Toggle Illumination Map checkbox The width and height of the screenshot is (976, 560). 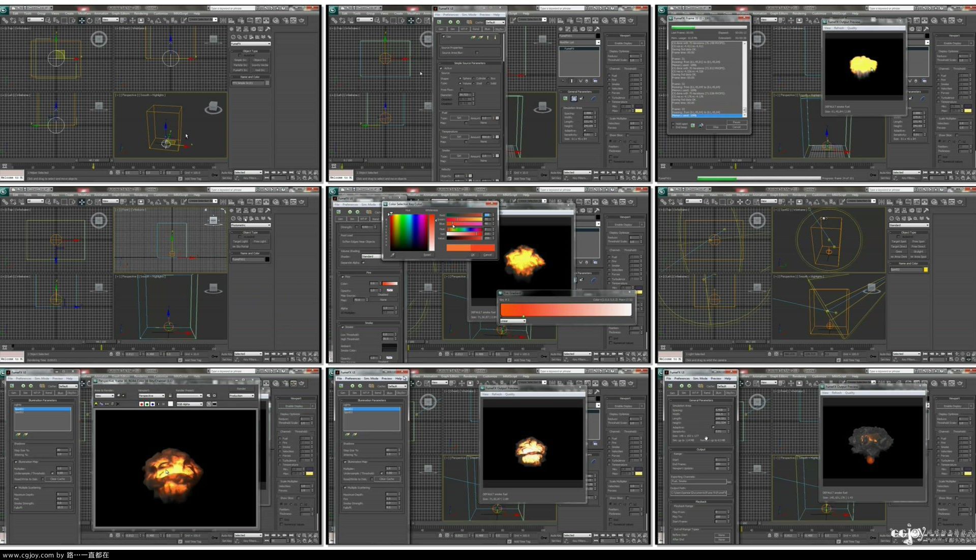coord(16,462)
